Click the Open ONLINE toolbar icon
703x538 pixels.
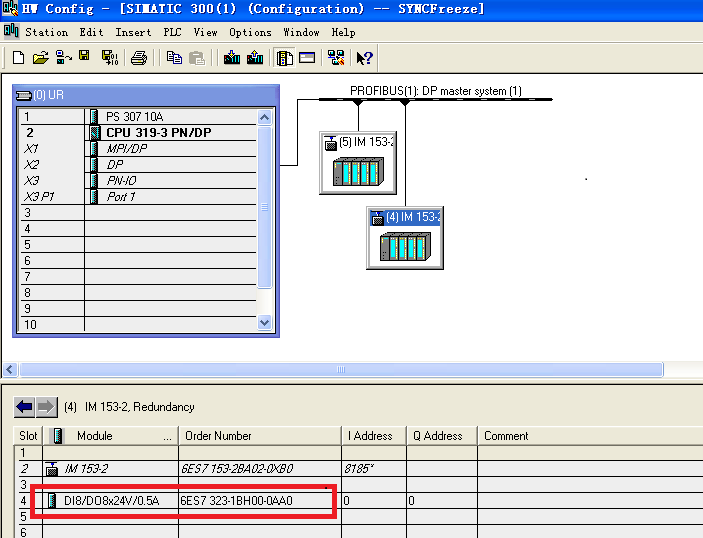pyautogui.click(x=64, y=58)
